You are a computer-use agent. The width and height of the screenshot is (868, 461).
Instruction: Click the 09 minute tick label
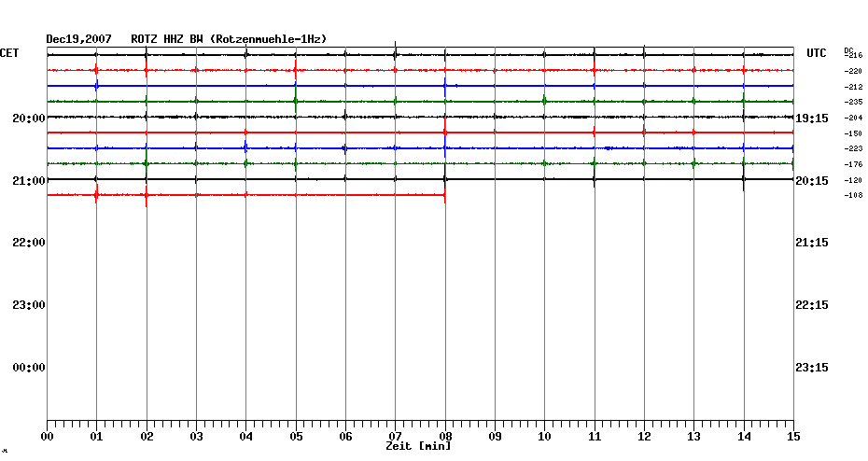click(x=495, y=437)
